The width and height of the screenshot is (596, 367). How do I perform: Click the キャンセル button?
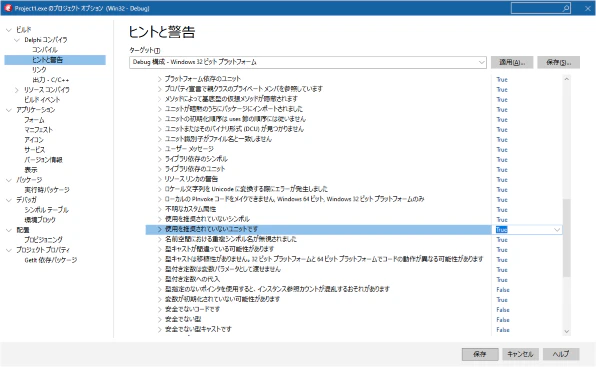[x=520, y=354]
